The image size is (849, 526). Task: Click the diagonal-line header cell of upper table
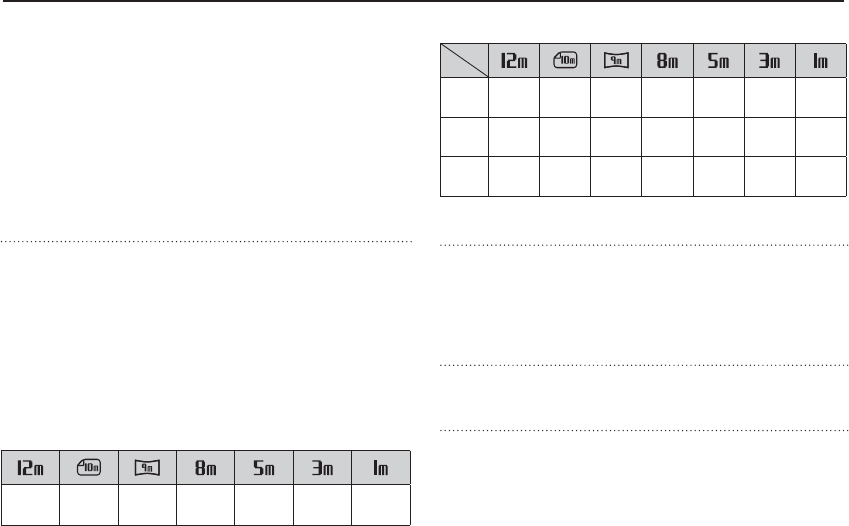point(464,62)
